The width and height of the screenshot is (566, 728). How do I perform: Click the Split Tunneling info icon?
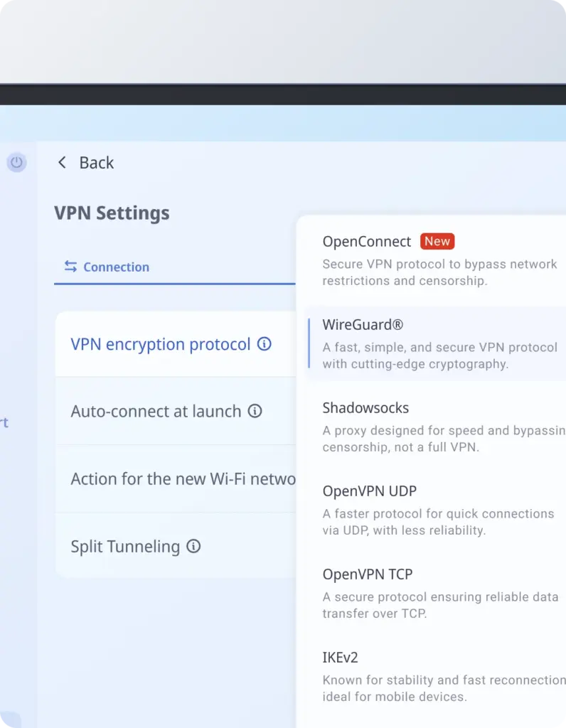[x=193, y=547]
